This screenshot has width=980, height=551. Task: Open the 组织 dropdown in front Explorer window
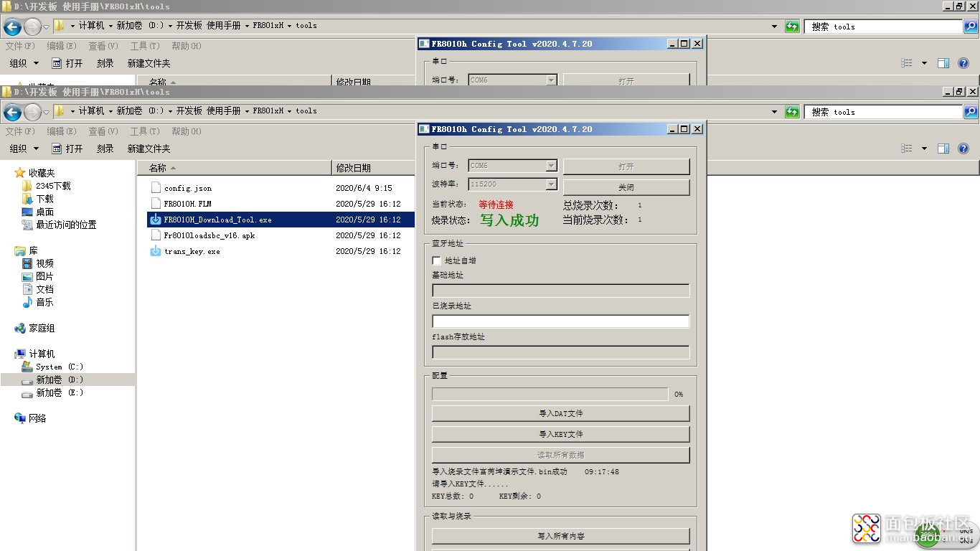[x=24, y=149]
